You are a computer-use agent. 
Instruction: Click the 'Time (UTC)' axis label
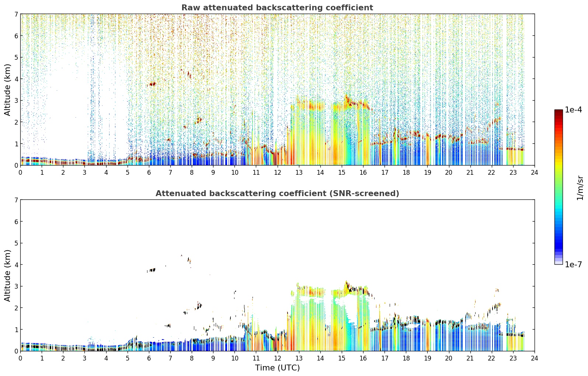point(277,368)
